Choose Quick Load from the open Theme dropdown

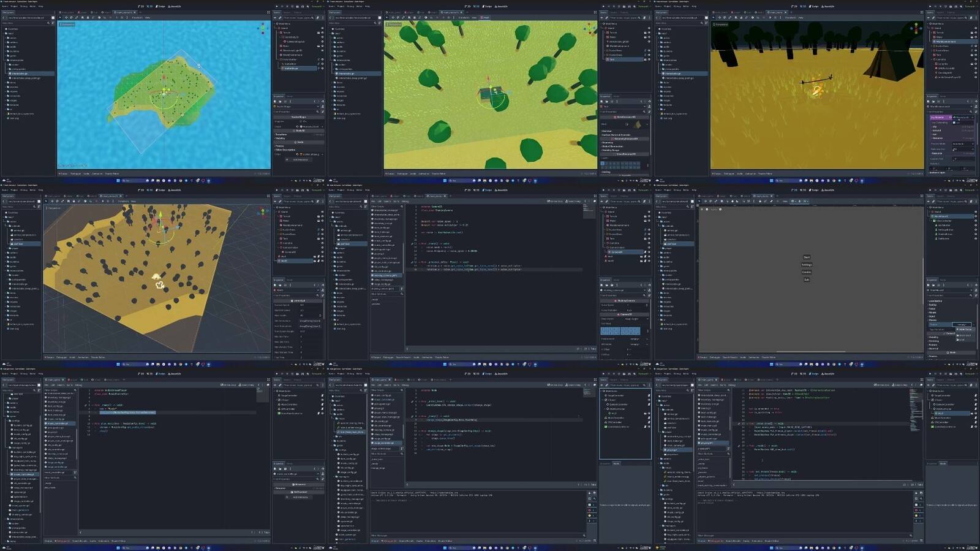965,335
